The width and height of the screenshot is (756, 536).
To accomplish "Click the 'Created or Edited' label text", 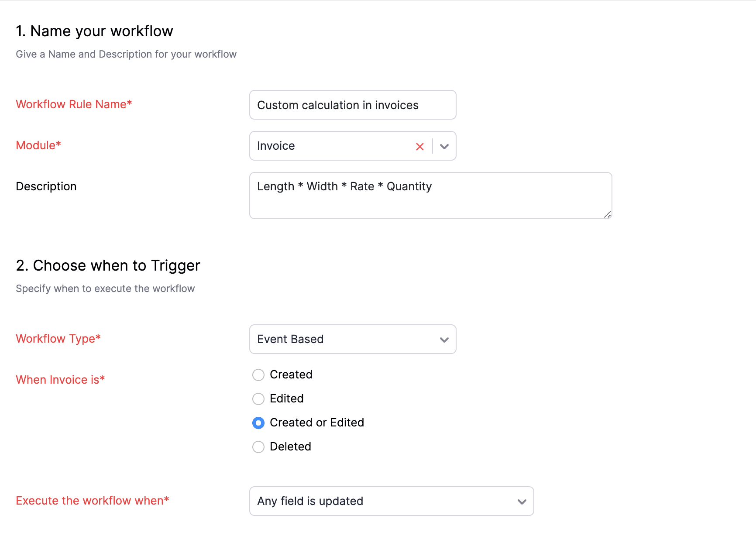I will click(x=317, y=423).
